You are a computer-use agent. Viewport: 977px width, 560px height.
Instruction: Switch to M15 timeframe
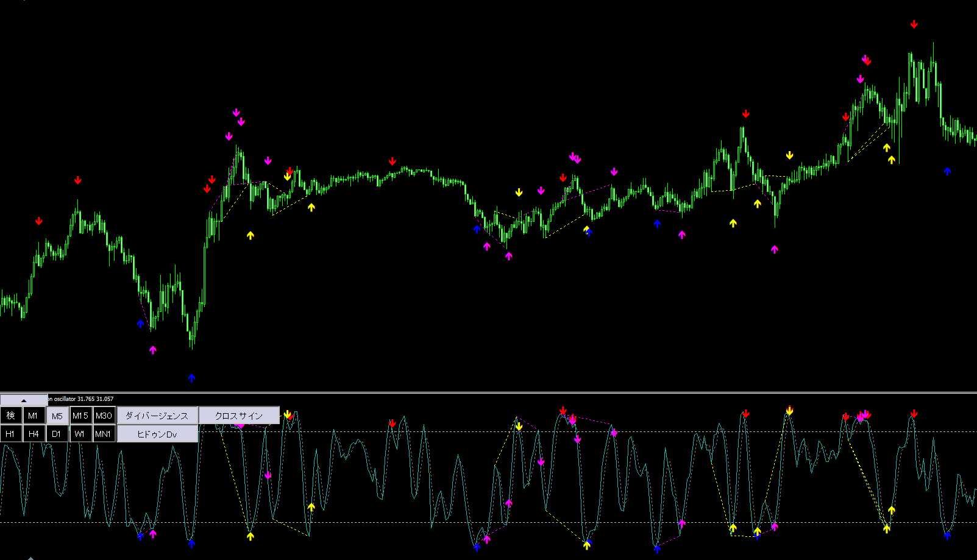click(x=80, y=416)
